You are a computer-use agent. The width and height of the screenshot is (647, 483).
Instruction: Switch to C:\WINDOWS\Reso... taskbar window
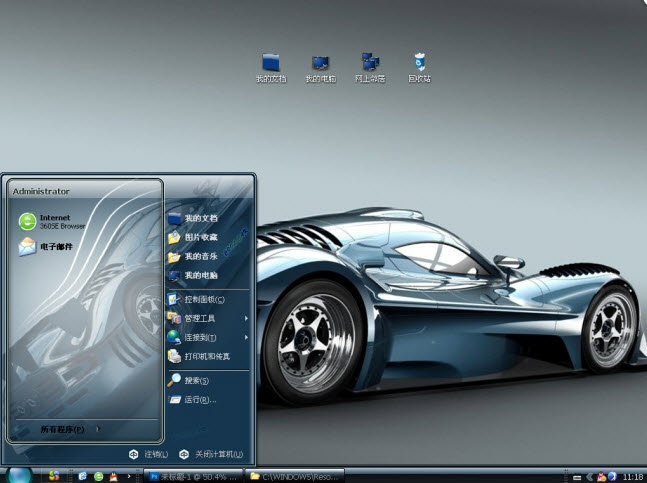297,476
